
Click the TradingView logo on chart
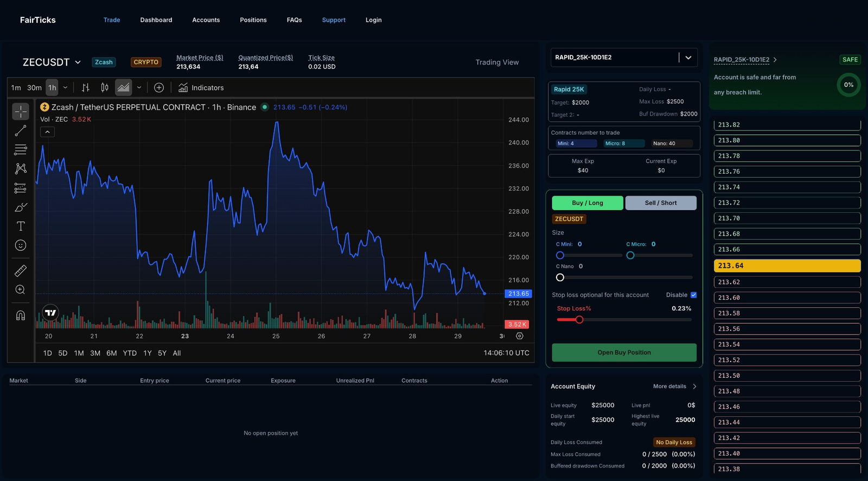click(x=50, y=313)
